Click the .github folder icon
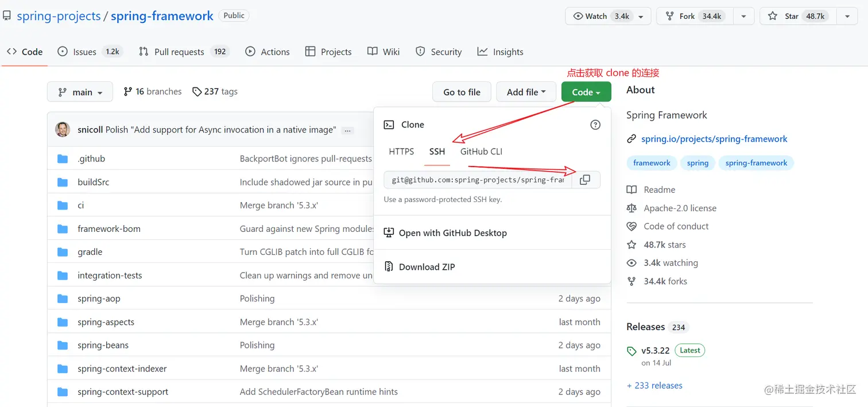The image size is (868, 407). click(63, 158)
